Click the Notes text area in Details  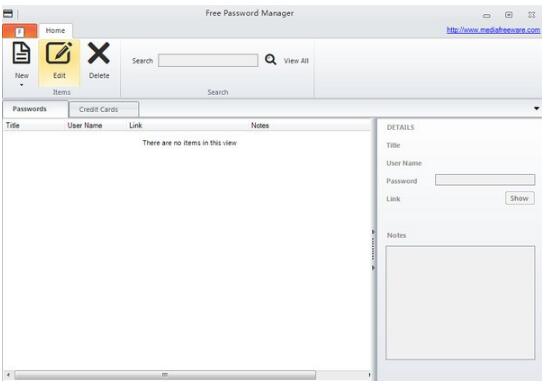point(460,302)
